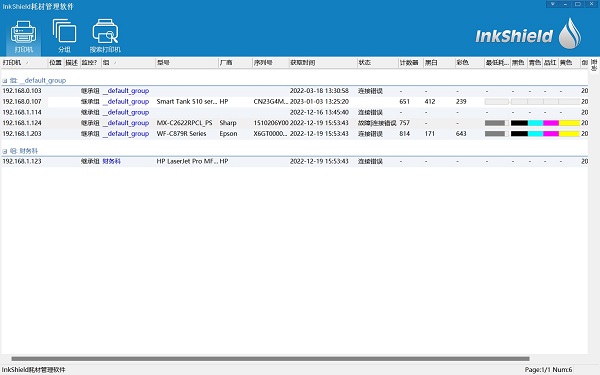Click the 黑白 column header
The image size is (600, 375).
point(439,62)
